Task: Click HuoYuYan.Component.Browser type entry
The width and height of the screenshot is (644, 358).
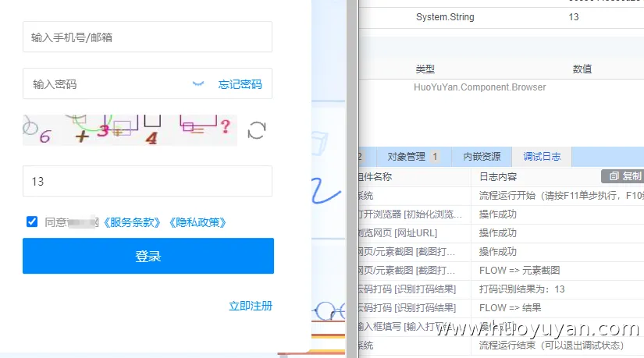Action: (x=480, y=87)
